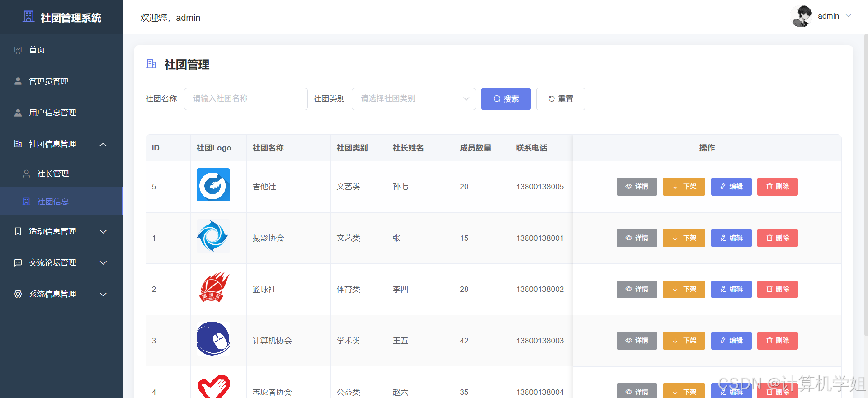The width and height of the screenshot is (868, 398).
Task: Click the 社团管理 page title icon
Action: (x=151, y=64)
